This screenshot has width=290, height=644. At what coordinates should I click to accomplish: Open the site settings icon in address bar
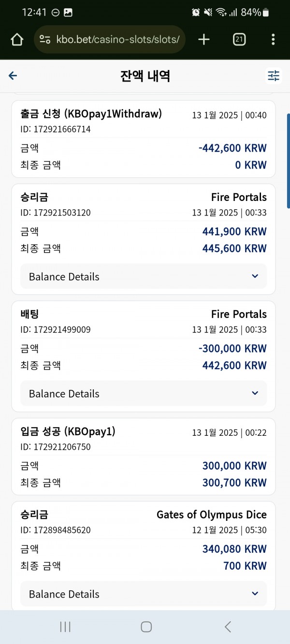(45, 40)
